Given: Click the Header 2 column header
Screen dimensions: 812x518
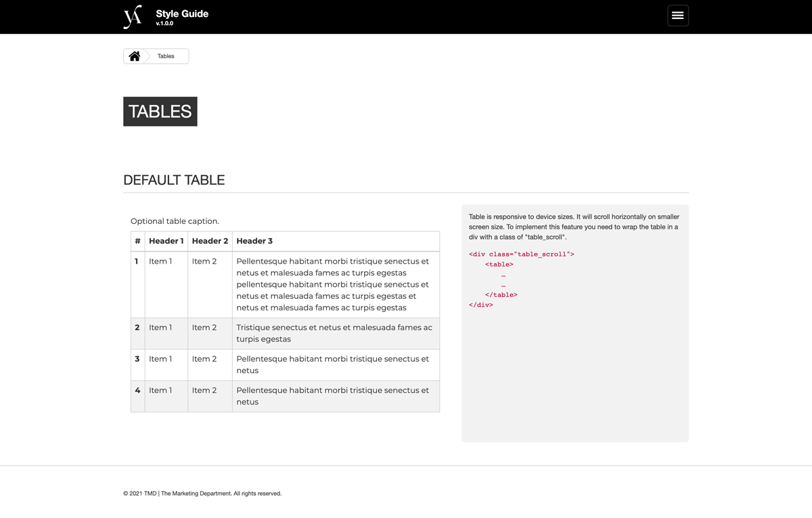Looking at the screenshot, I should [x=210, y=241].
